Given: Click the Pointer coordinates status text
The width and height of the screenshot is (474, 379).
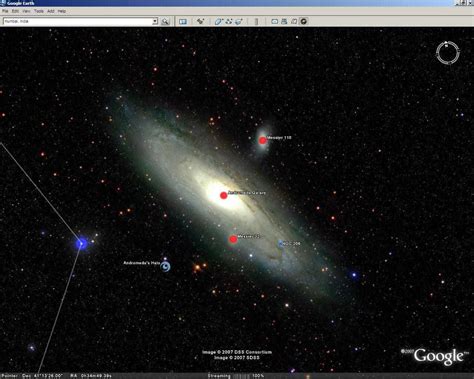Looking at the screenshot, I should tap(57, 376).
